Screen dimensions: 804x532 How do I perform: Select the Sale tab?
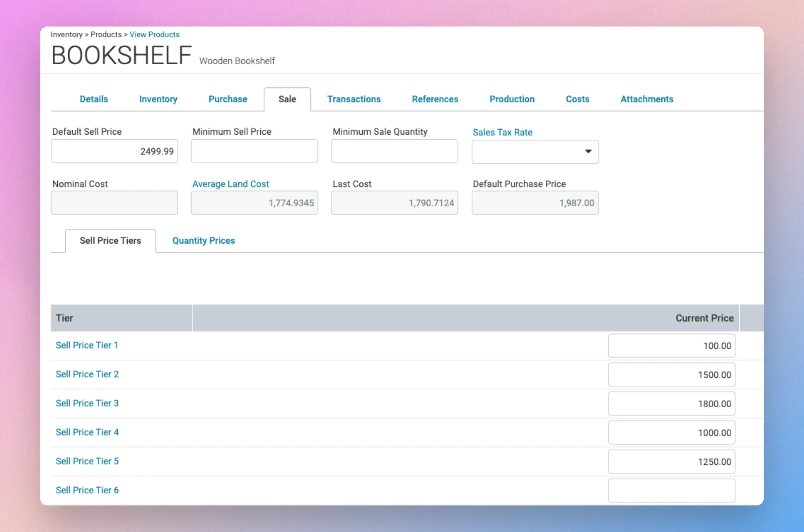pyautogui.click(x=287, y=99)
